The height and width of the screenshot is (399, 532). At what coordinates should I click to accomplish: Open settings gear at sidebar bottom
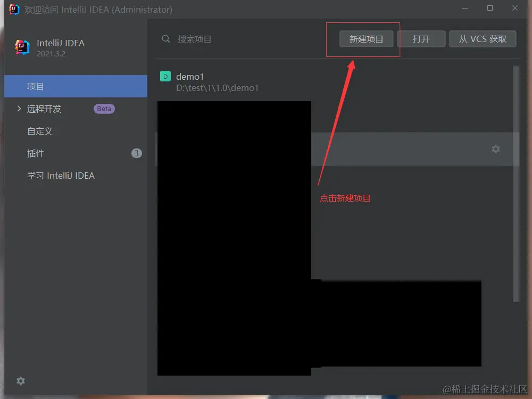tap(21, 381)
